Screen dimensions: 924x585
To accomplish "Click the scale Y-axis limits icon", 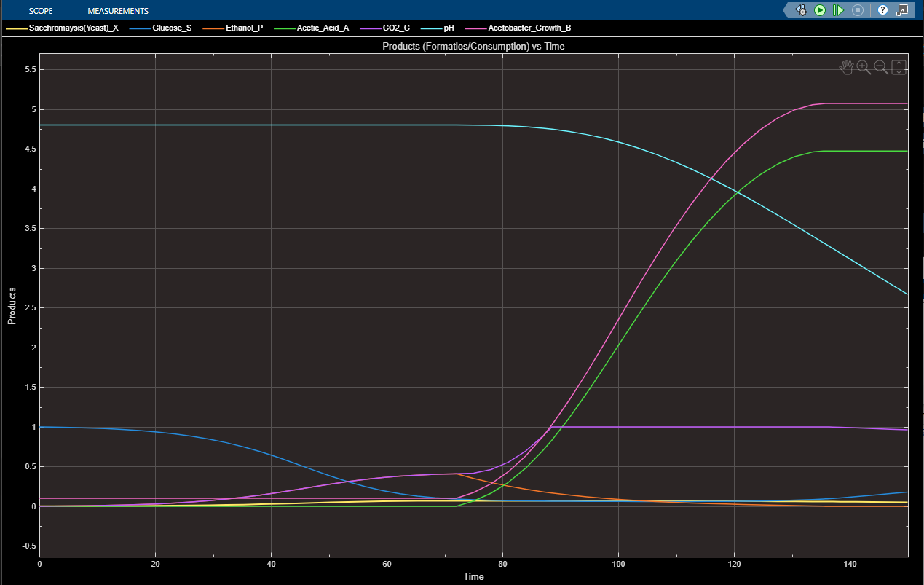I will tap(899, 68).
